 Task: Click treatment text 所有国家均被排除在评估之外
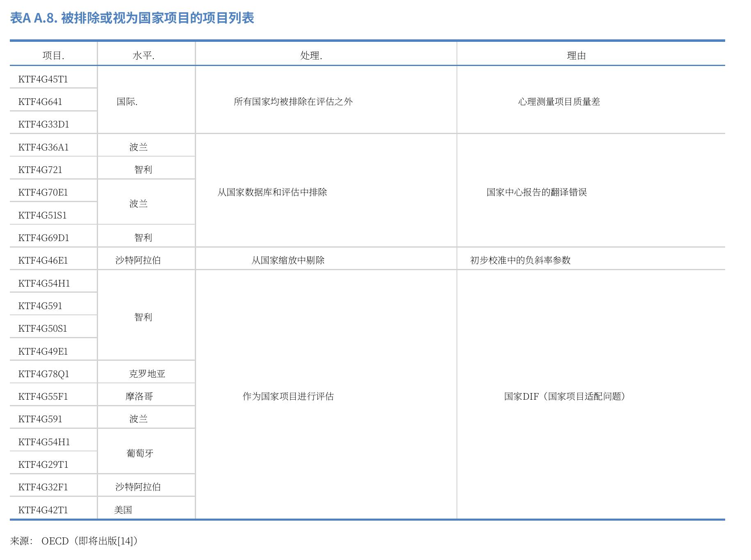[x=293, y=102]
